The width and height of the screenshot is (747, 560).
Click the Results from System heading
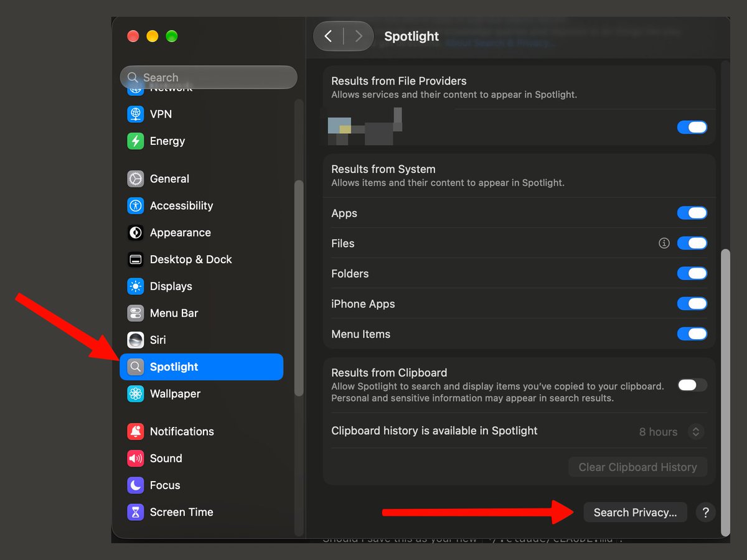pyautogui.click(x=383, y=169)
